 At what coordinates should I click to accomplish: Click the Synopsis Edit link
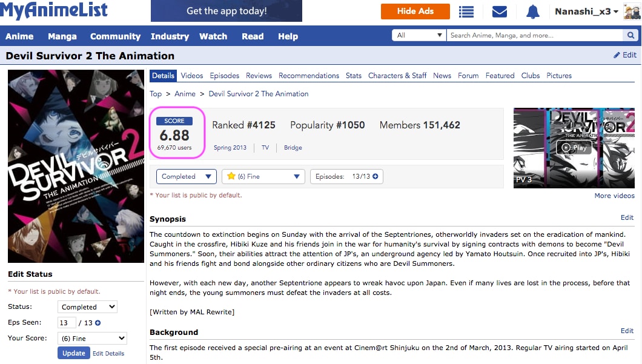click(x=627, y=217)
